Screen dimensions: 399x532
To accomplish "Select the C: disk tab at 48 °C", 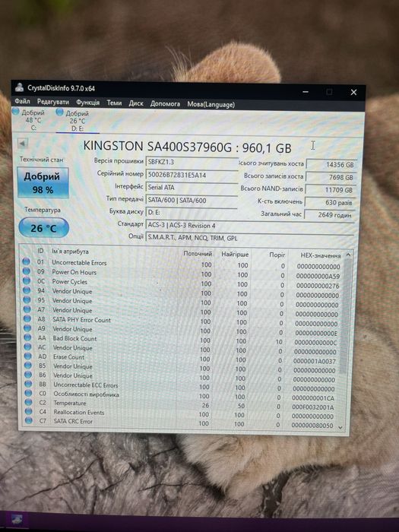I will [x=30, y=120].
